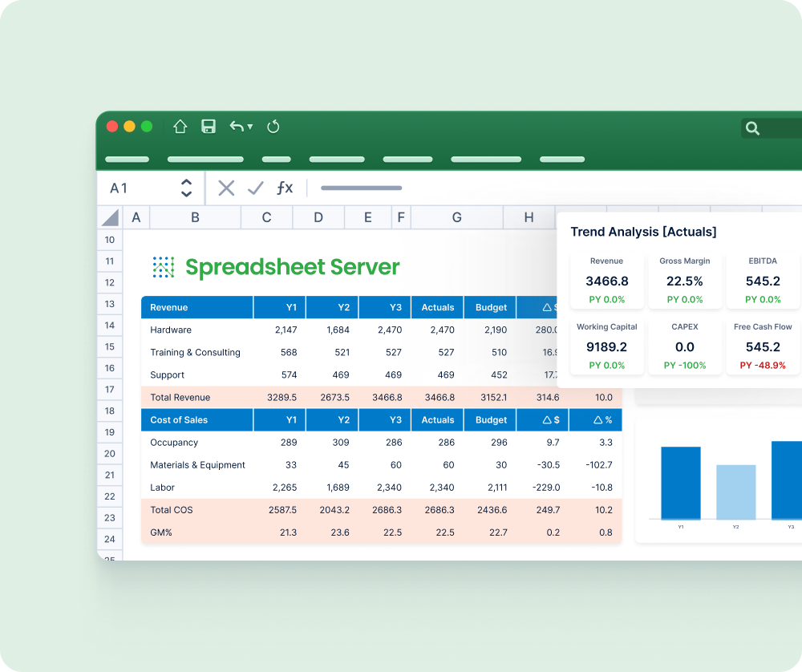802x672 pixels.
Task: Click the select-all corner triangle
Action: pos(110,217)
